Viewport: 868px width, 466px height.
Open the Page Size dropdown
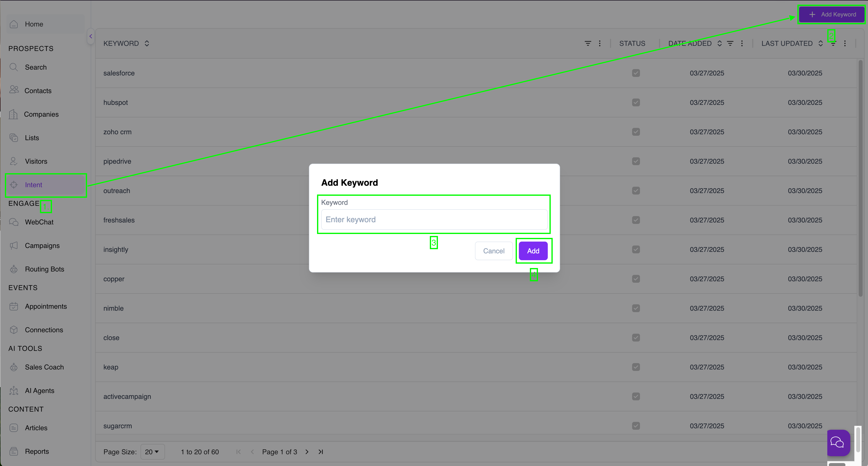(152, 452)
